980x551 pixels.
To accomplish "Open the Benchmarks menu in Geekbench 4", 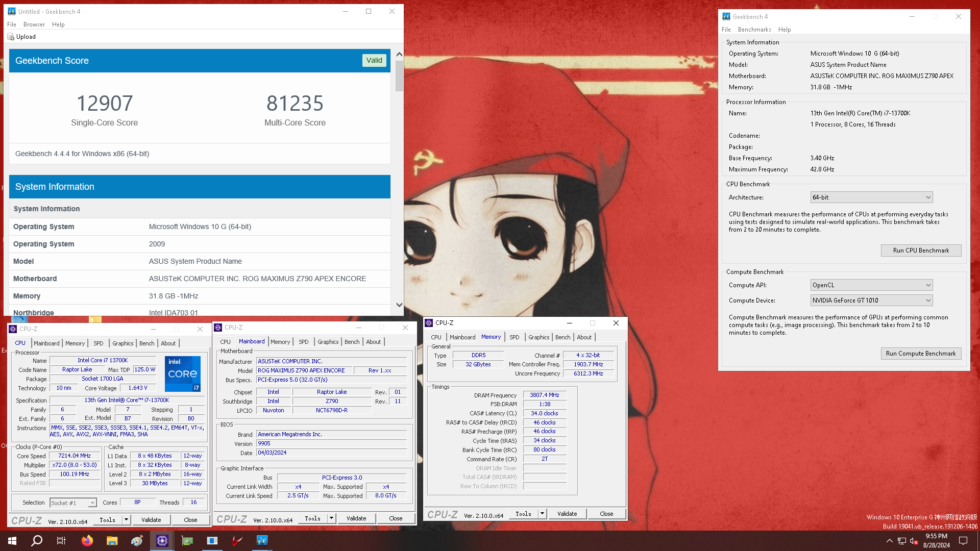I will click(754, 30).
